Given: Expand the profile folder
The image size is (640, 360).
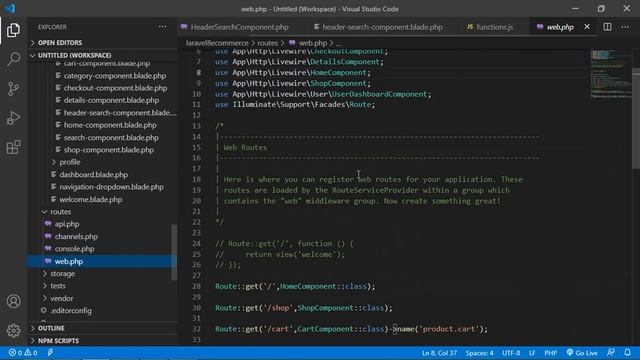Looking at the screenshot, I should click(x=69, y=162).
